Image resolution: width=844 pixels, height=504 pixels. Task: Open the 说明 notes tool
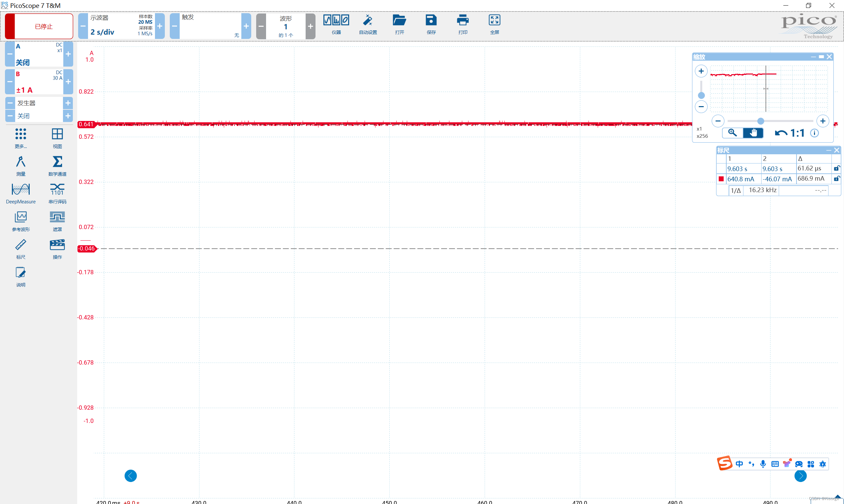21,277
